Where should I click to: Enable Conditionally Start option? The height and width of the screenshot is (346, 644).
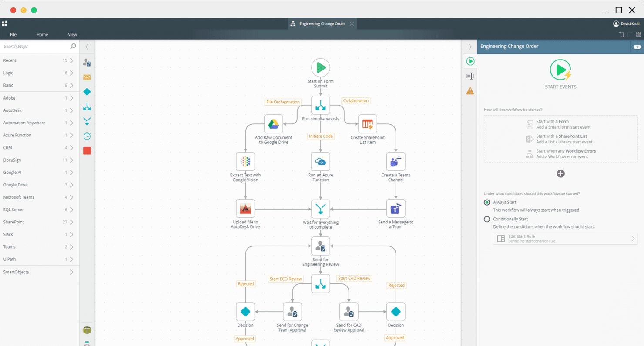point(486,219)
